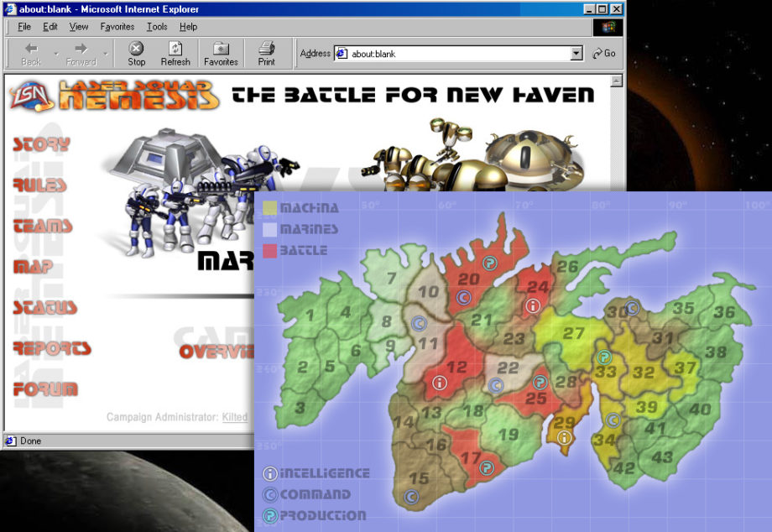This screenshot has width=772, height=532.
Task: Click region number 7 on the map
Action: (391, 279)
